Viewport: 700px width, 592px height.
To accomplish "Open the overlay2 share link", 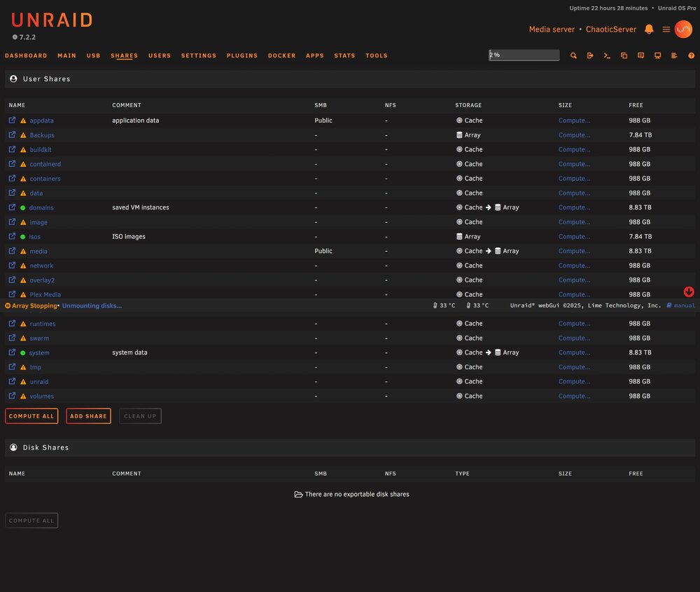I will (x=42, y=280).
